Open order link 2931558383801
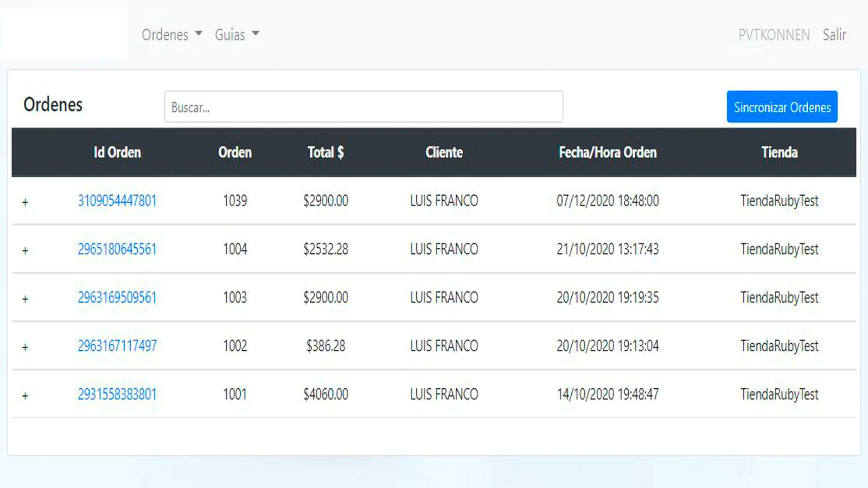Viewport: 868px width, 488px height. pyautogui.click(x=117, y=394)
